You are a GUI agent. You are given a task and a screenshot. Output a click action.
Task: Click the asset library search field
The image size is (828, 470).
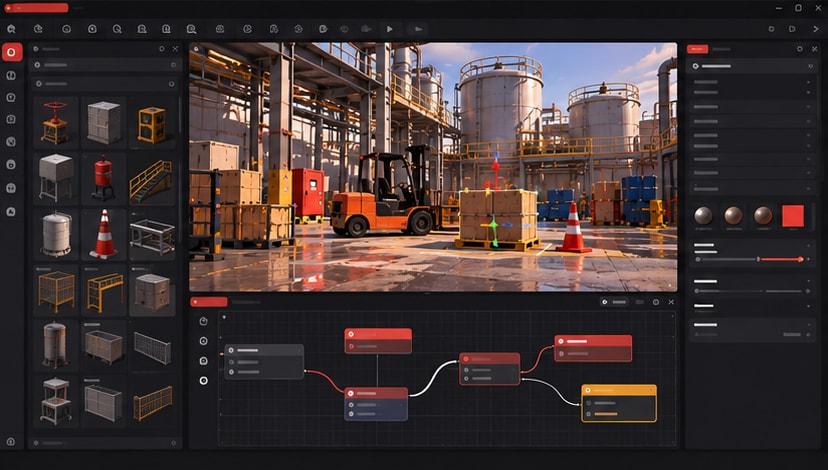(106, 65)
